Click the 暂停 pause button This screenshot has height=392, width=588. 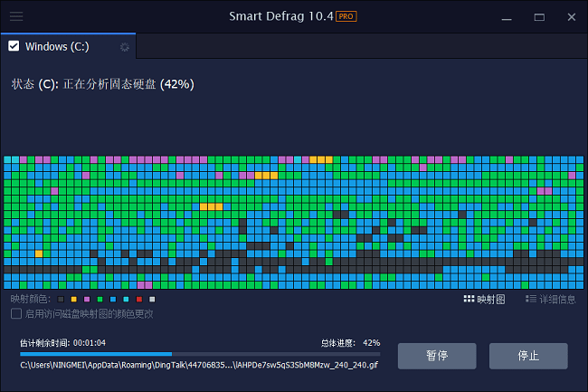pyautogui.click(x=437, y=356)
